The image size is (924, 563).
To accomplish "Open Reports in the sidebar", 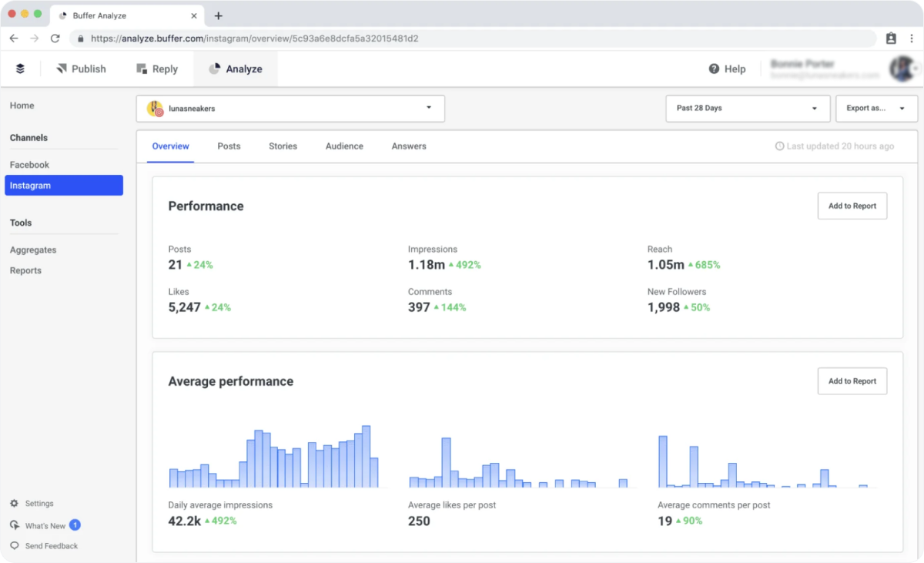I will tap(25, 270).
